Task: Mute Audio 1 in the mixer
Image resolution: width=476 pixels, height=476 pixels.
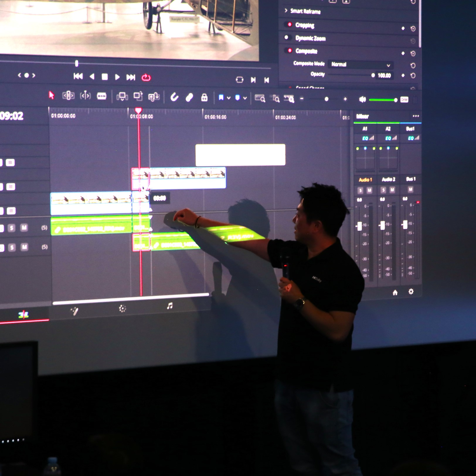Action: pyautogui.click(x=369, y=191)
